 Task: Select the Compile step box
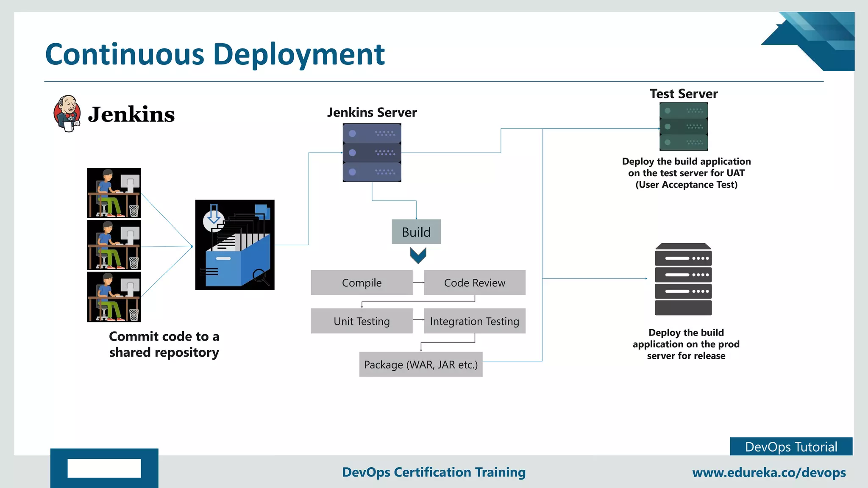(362, 283)
